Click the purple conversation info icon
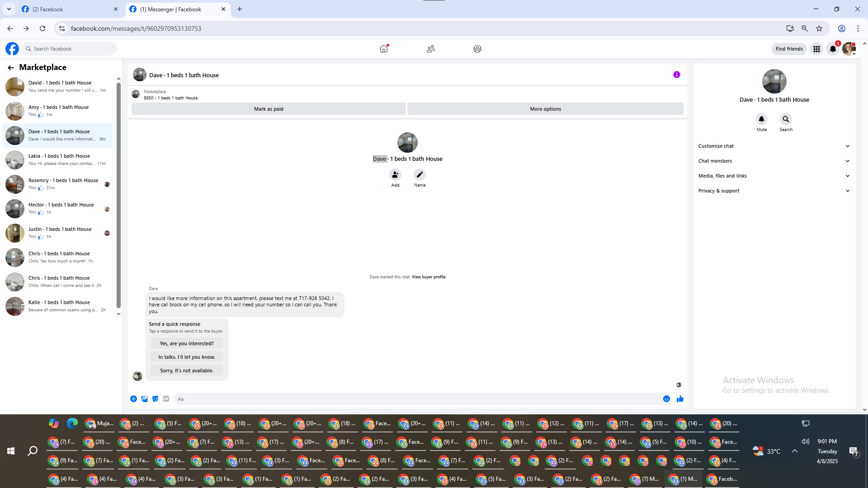This screenshot has height=488, width=868. click(x=676, y=75)
